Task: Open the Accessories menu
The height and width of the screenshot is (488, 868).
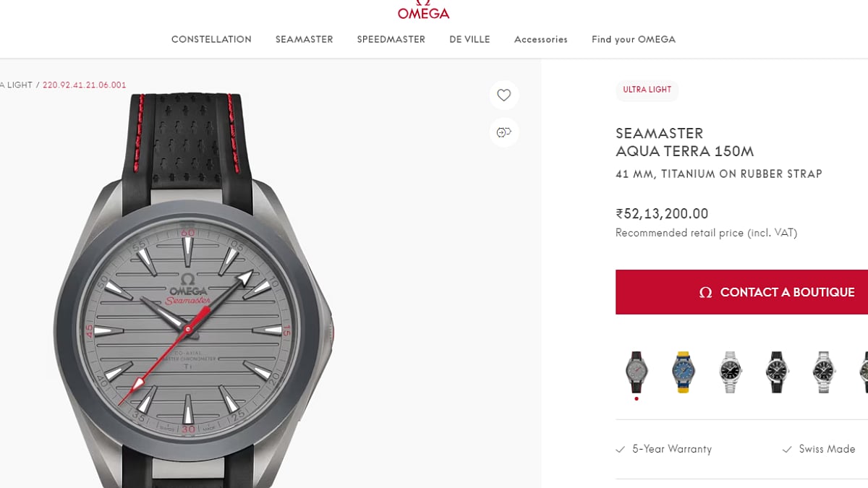Action: click(541, 39)
